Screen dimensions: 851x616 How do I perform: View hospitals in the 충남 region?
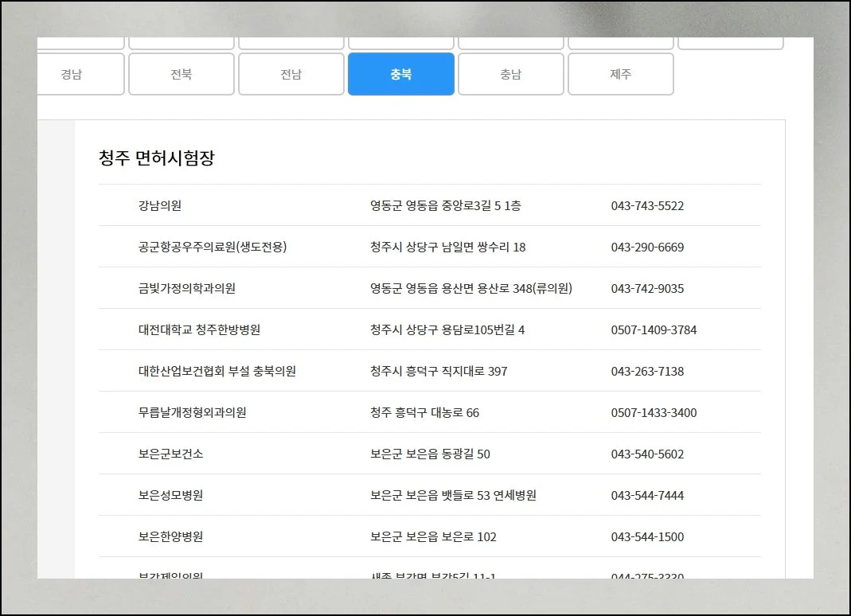pos(510,74)
